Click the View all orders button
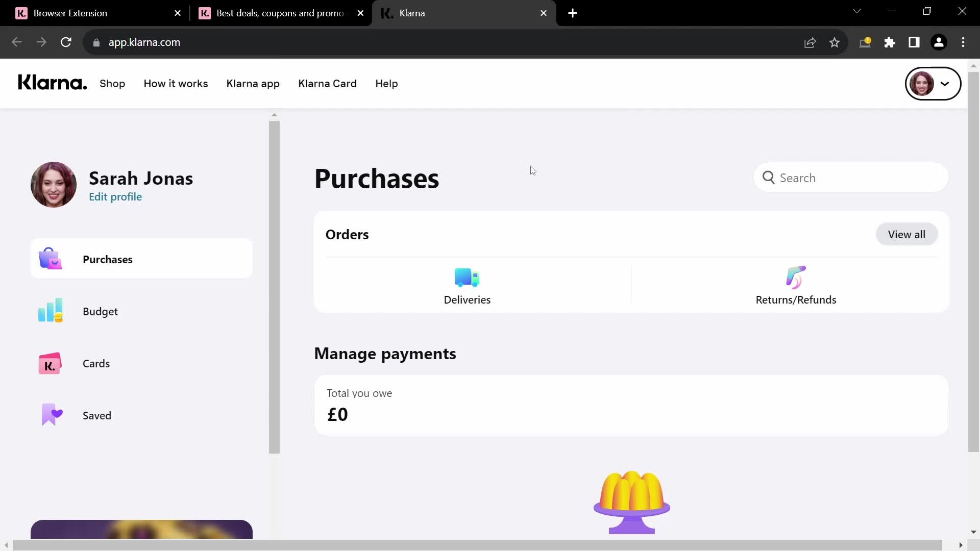The image size is (980, 551). [906, 234]
